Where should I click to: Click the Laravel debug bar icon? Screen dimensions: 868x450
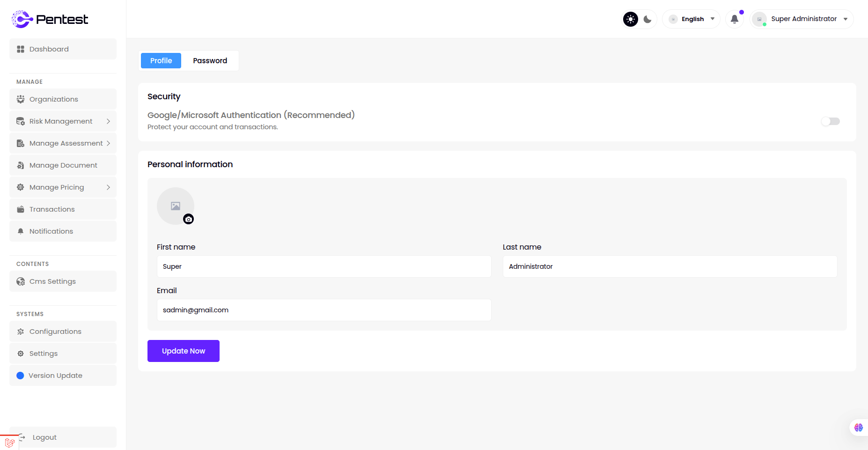coord(9,443)
